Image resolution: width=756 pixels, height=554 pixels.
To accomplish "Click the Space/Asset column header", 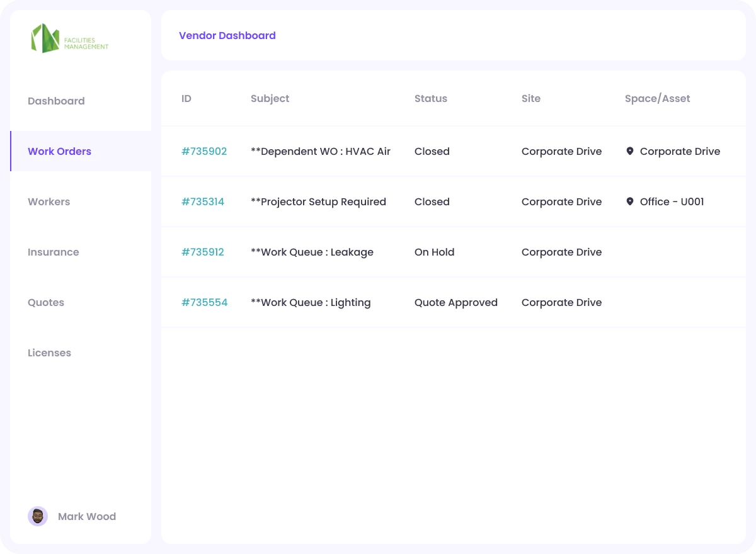I will 657,98.
